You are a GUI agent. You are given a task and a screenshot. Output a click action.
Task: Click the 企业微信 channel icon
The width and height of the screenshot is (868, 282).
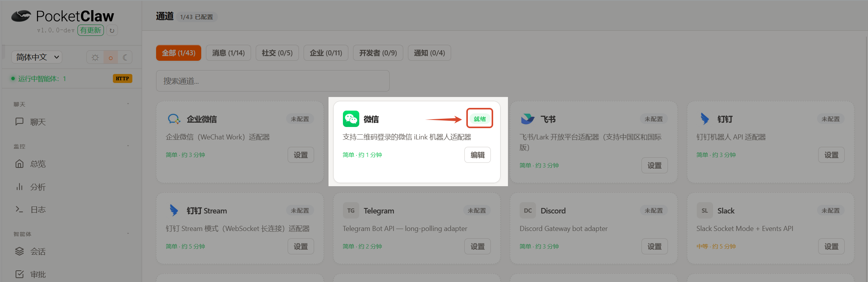coord(174,119)
